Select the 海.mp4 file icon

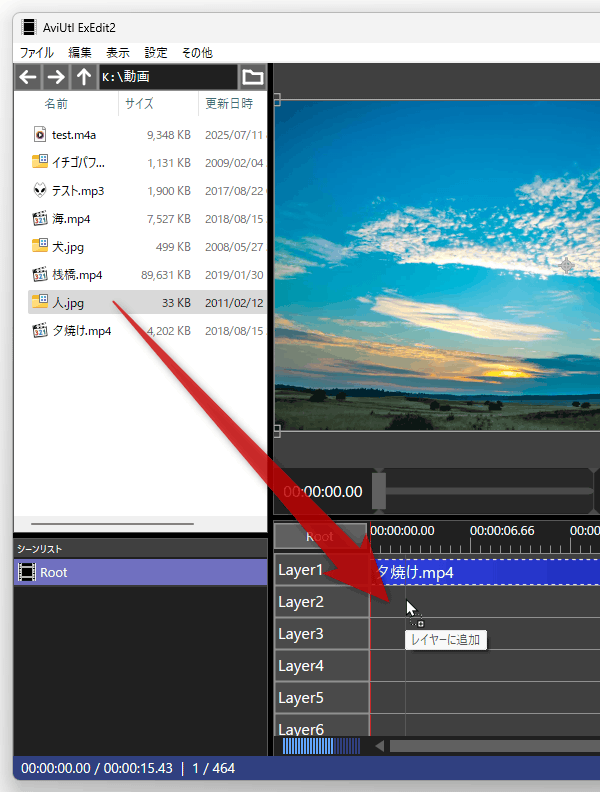pos(40,218)
